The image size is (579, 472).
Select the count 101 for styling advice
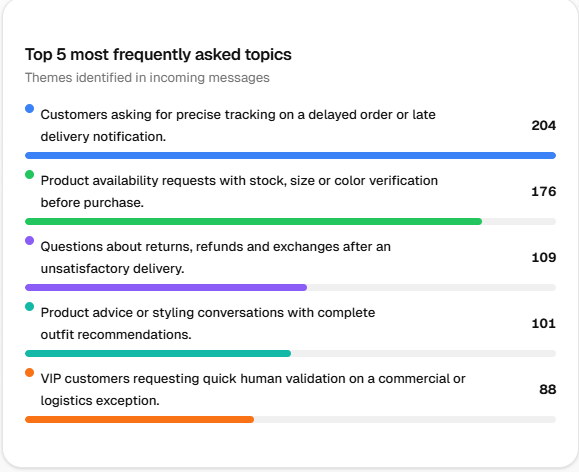click(x=544, y=324)
